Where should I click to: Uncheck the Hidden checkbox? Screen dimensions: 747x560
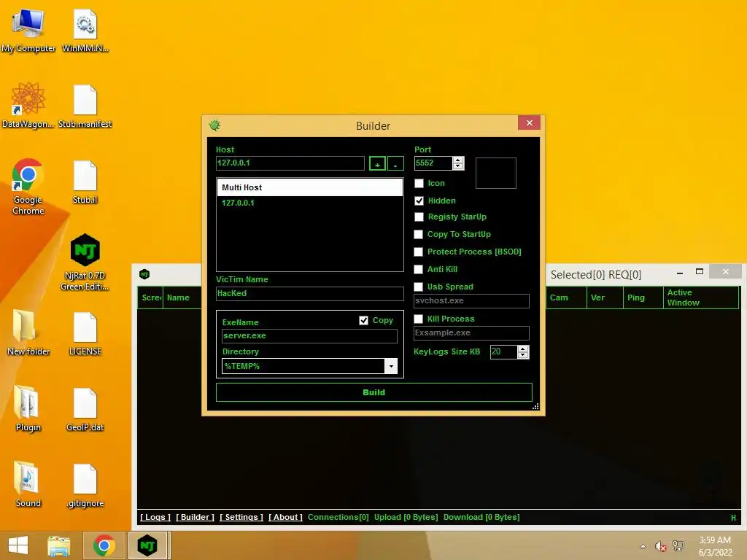tap(419, 201)
